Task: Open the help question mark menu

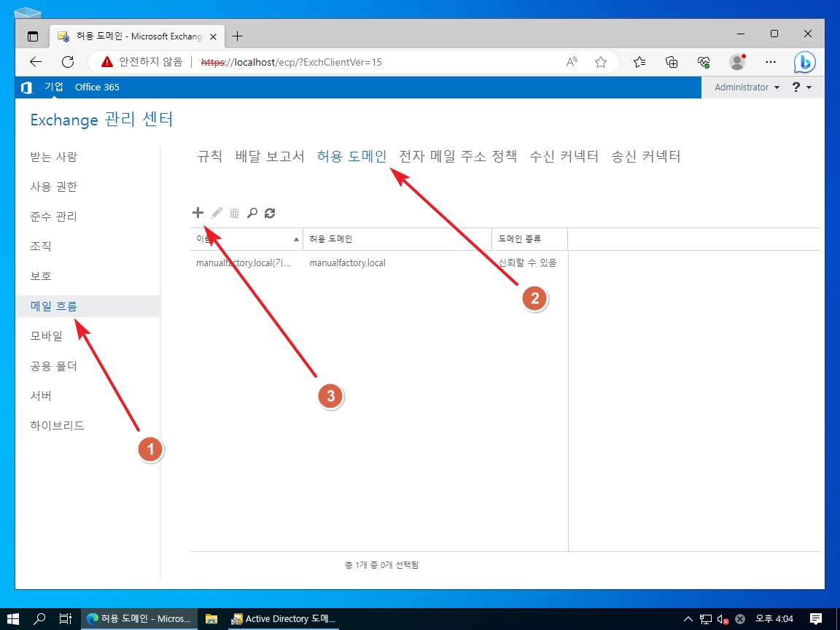Action: 802,87
